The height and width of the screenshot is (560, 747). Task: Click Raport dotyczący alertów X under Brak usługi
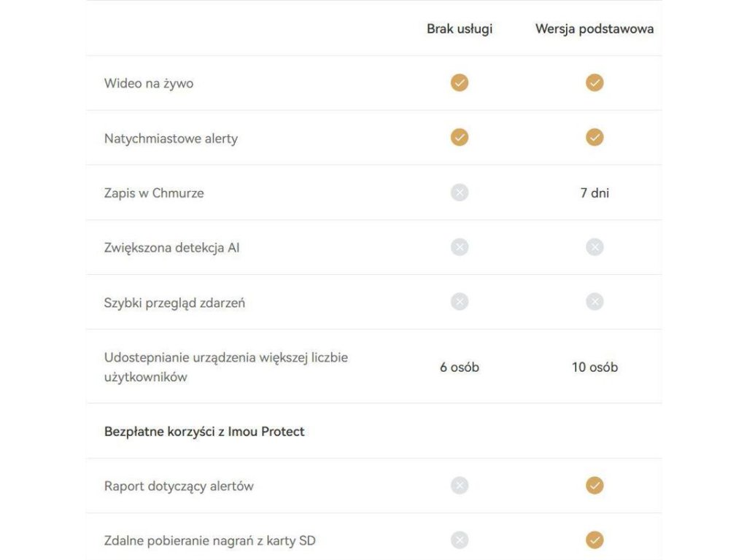coord(460,486)
